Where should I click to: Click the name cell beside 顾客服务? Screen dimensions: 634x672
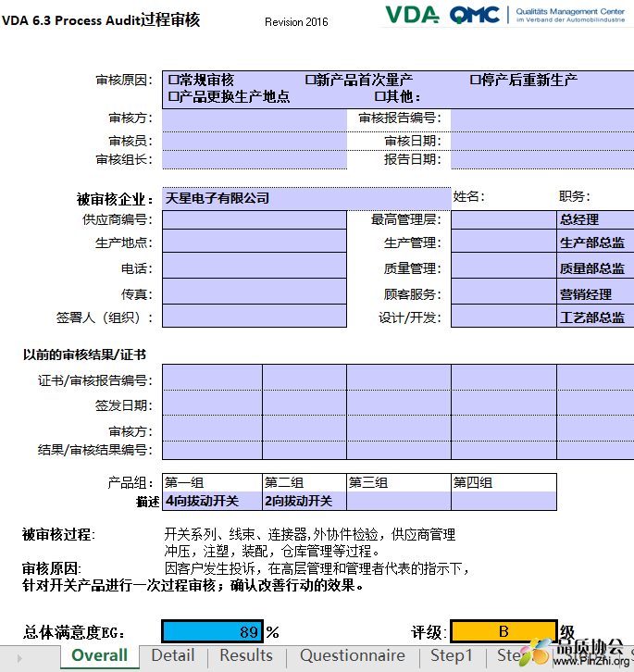(x=503, y=292)
